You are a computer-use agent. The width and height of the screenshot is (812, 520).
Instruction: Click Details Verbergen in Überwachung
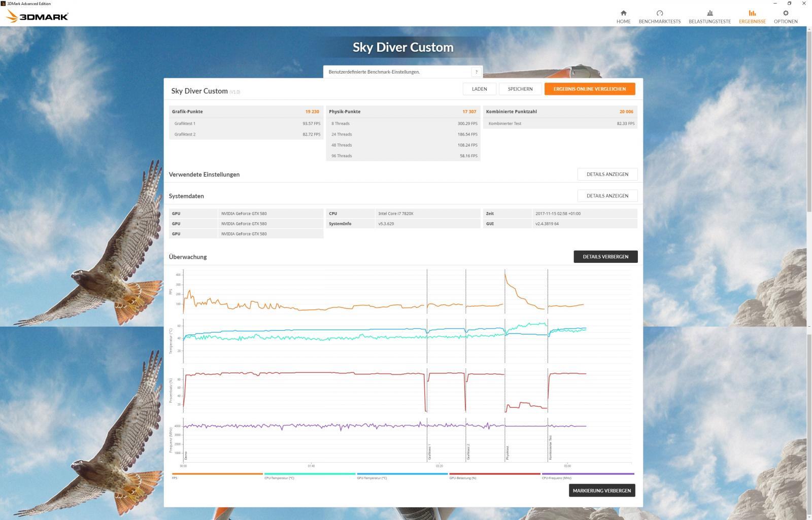[605, 257]
